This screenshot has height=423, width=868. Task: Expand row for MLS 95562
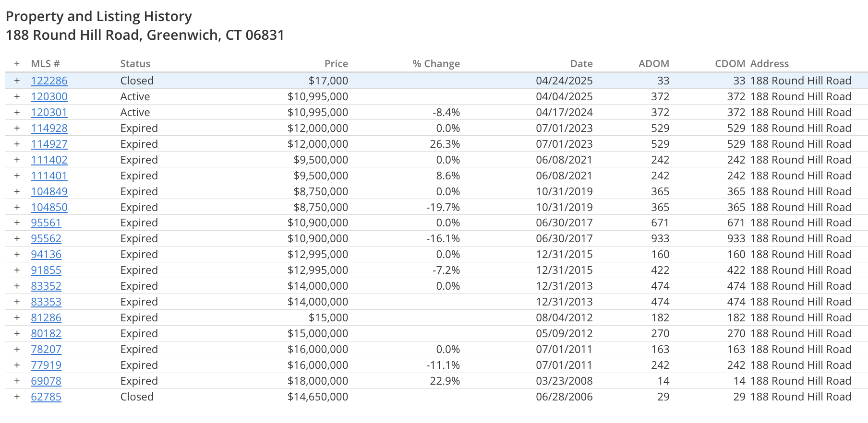17,238
